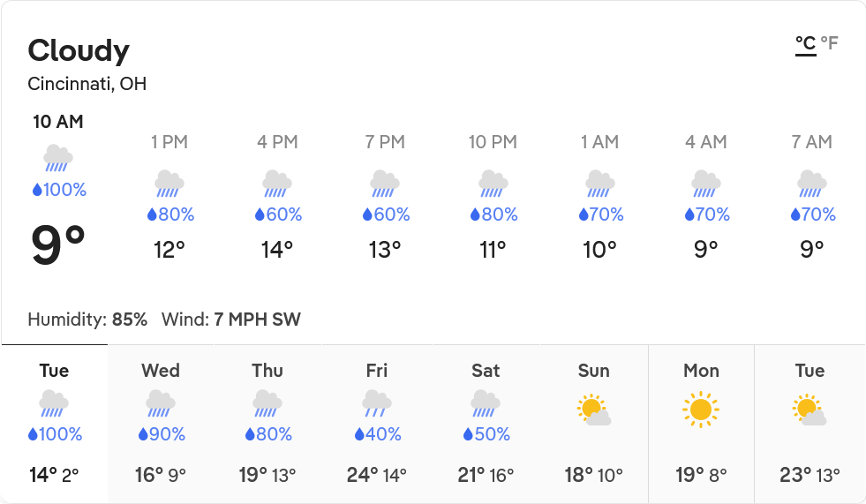Image resolution: width=866 pixels, height=504 pixels.
Task: Click the Cincinnati, OH location text
Action: click(x=87, y=85)
